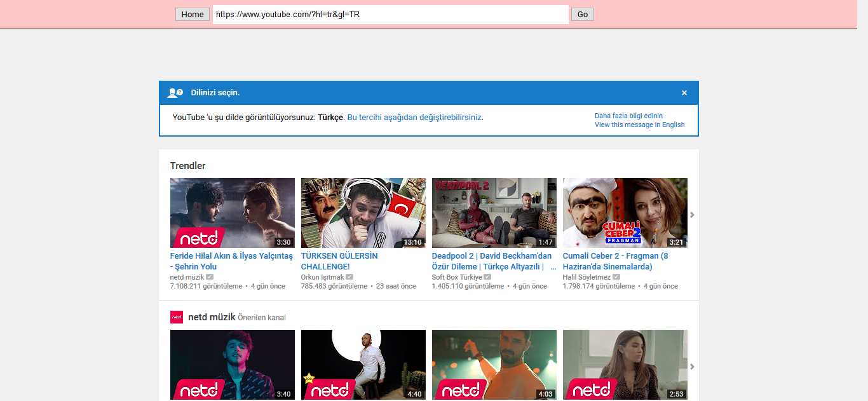Open Deadpool 2 David Beckham video thumbnail
Screen dimensions: 868x401
494,213
